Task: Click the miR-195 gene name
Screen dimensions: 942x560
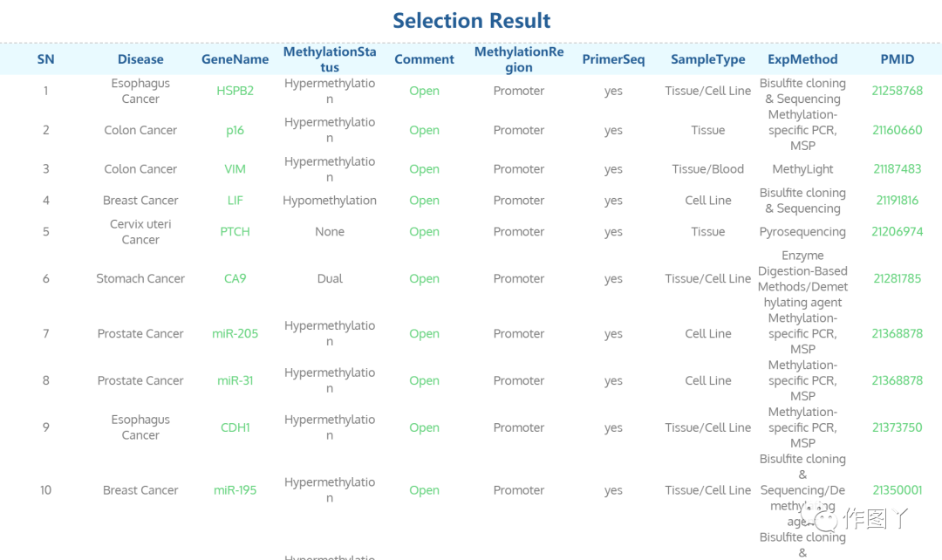Action: [x=235, y=489]
